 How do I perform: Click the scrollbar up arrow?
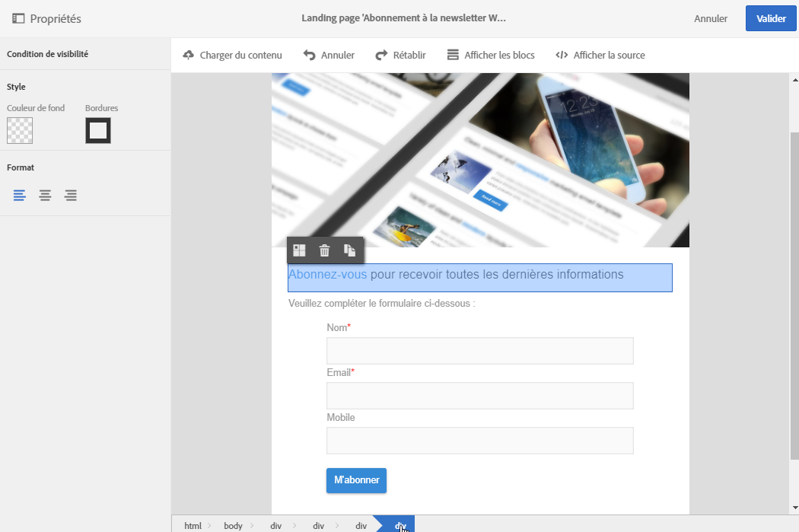tap(794, 80)
